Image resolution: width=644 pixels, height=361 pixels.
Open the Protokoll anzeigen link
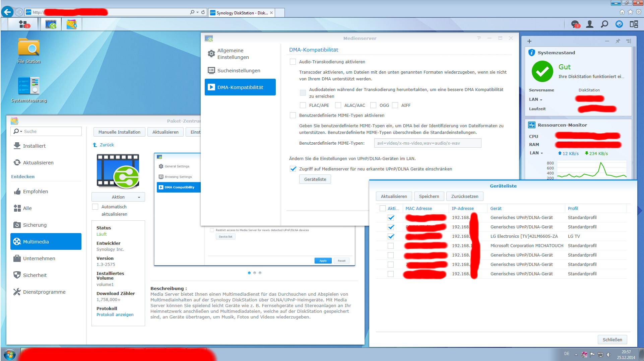tap(115, 315)
